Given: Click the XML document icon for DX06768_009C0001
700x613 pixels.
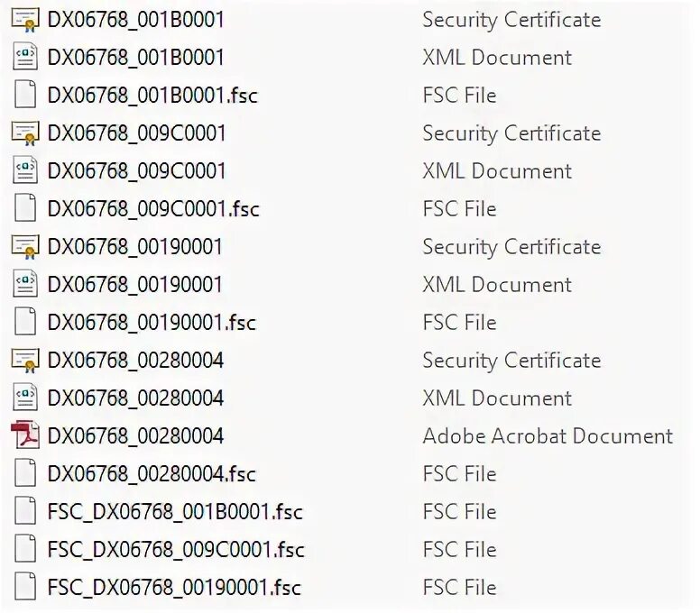Looking at the screenshot, I should tap(25, 170).
